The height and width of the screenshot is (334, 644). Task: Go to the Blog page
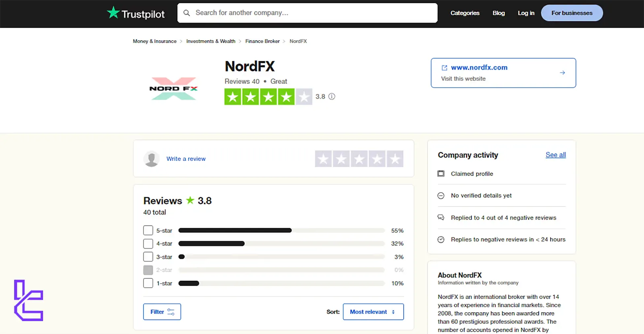click(499, 13)
